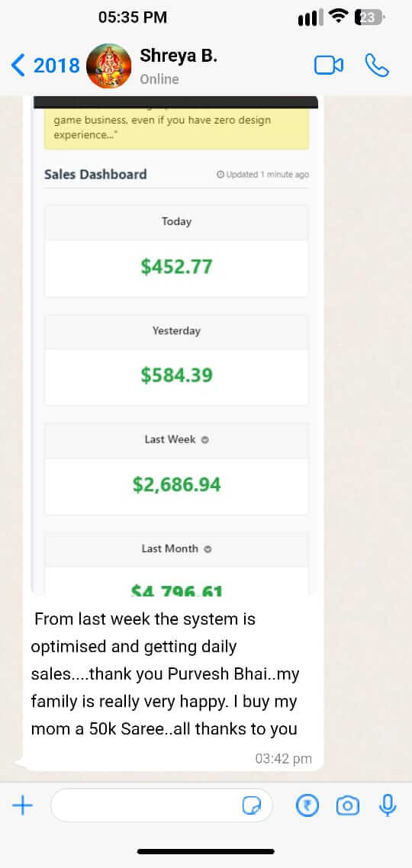Tap the thank you Purvesh Bhai message
This screenshot has width=412, height=868.
click(164, 674)
